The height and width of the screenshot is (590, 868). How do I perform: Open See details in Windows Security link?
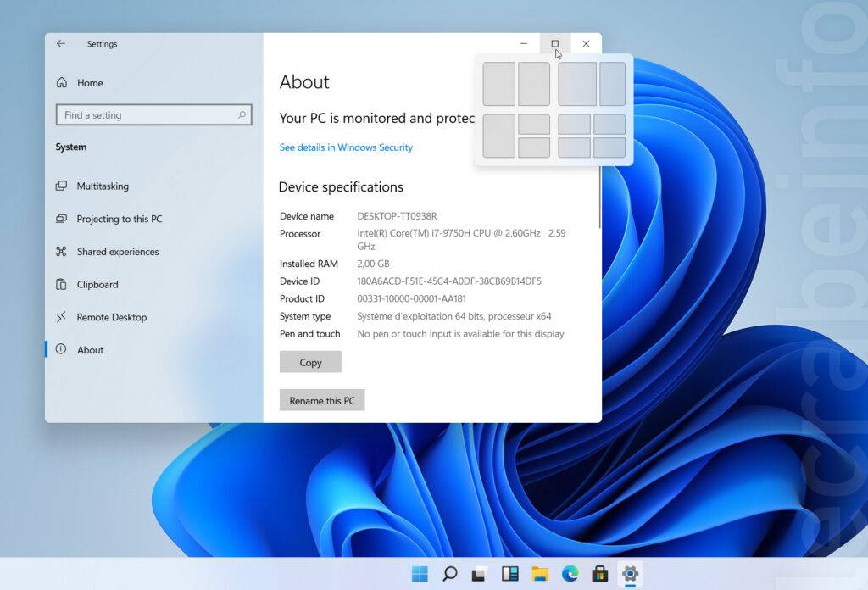pos(346,147)
